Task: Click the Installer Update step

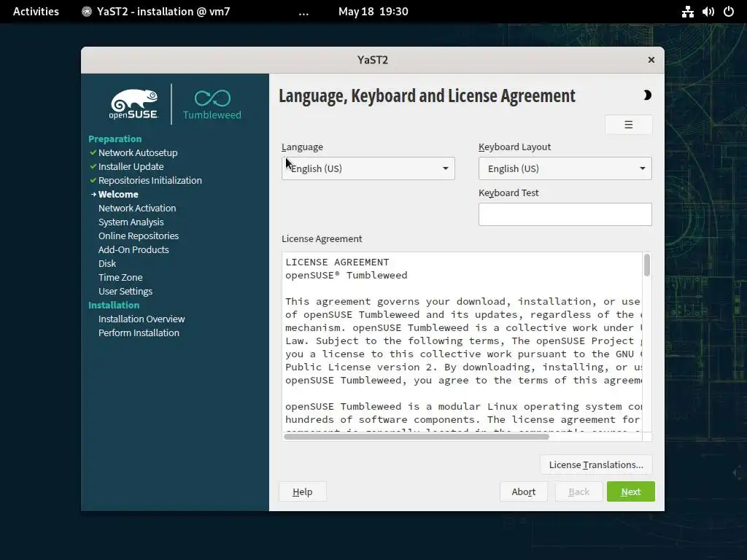Action: click(131, 166)
